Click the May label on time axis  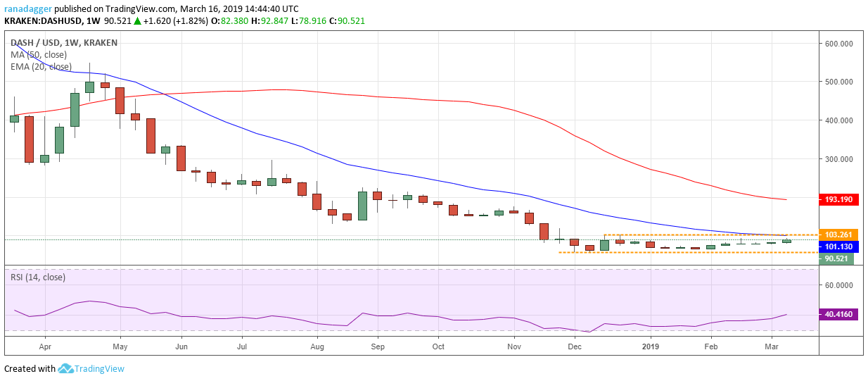(120, 346)
